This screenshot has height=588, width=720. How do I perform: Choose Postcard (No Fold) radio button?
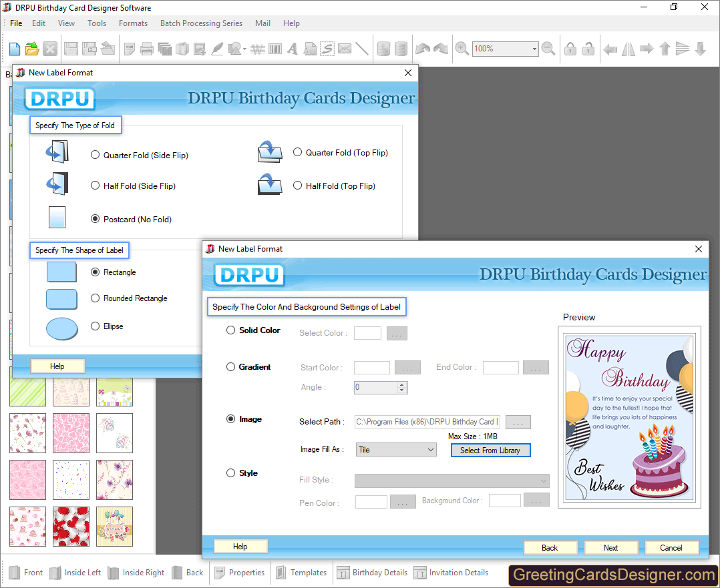(95, 219)
